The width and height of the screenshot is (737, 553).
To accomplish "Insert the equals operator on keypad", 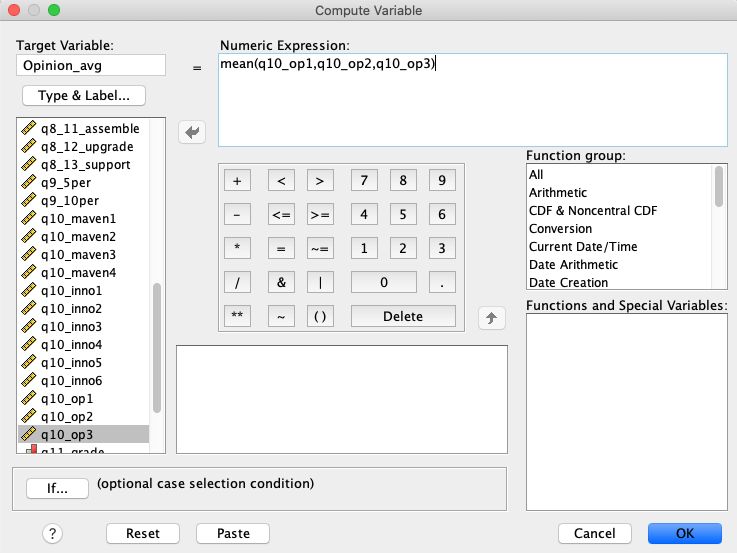I will [x=281, y=248].
